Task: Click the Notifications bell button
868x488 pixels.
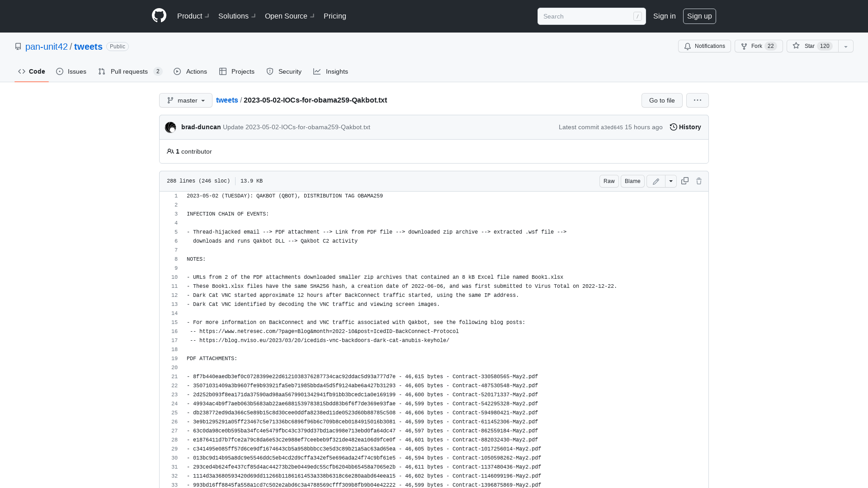Action: [704, 46]
